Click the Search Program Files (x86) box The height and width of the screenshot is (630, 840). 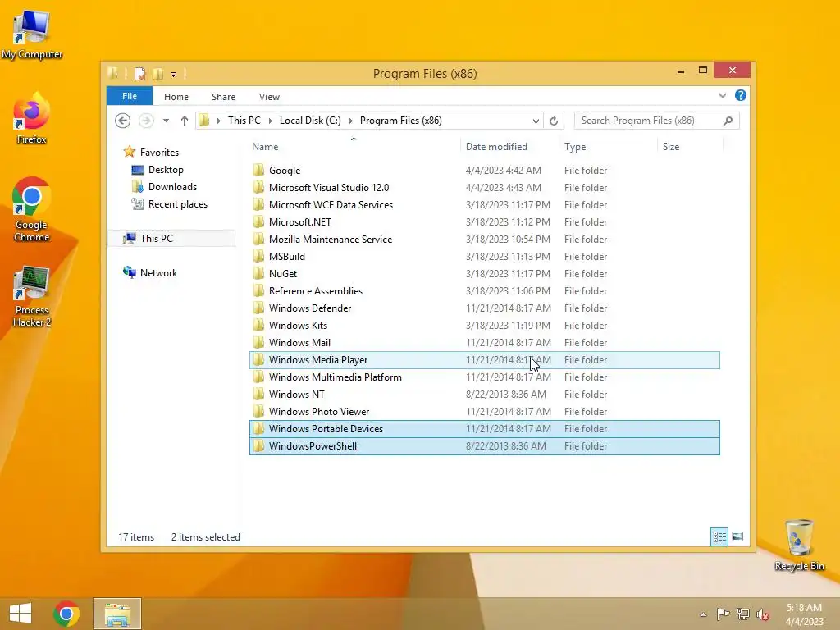657,121
